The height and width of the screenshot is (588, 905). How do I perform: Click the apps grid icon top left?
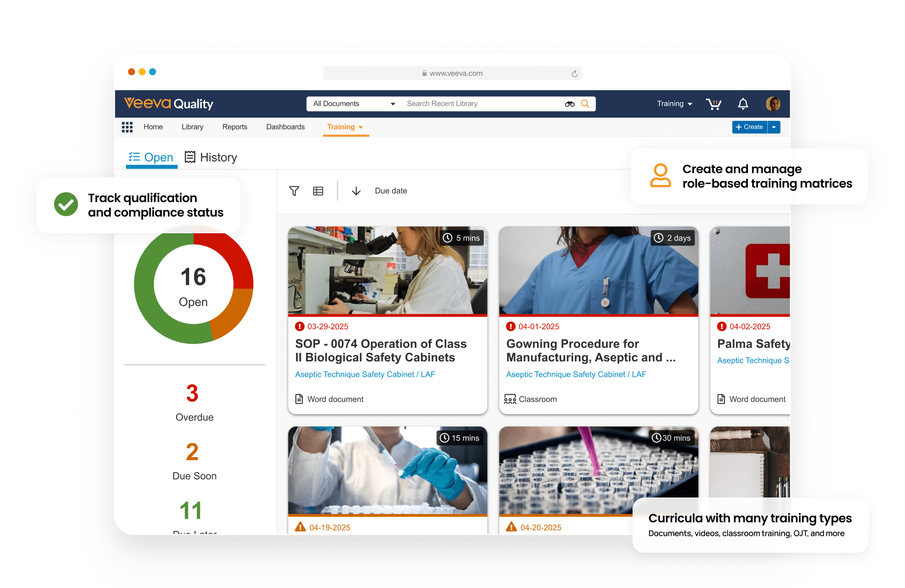click(127, 127)
